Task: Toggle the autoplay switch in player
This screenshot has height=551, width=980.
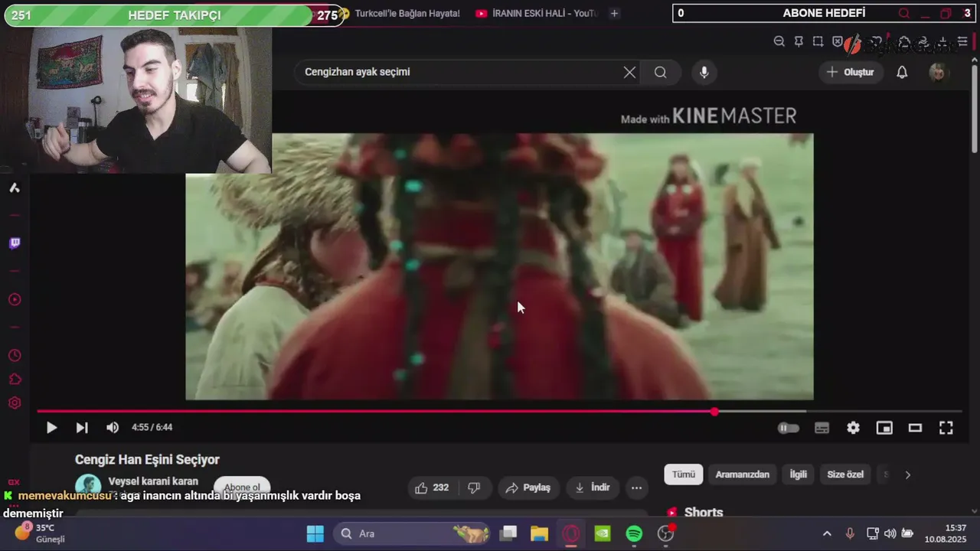Action: click(x=789, y=428)
